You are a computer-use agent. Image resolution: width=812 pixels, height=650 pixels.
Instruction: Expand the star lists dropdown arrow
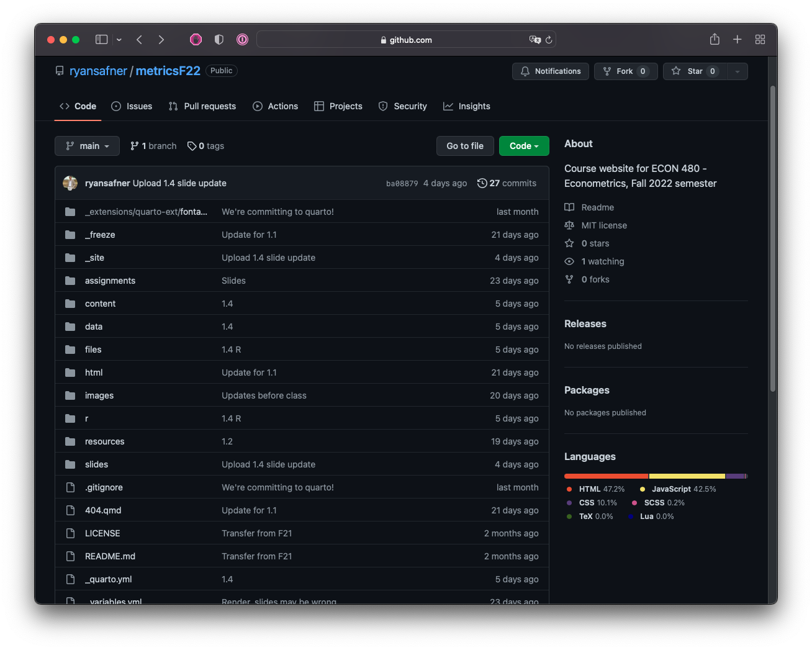pos(737,71)
